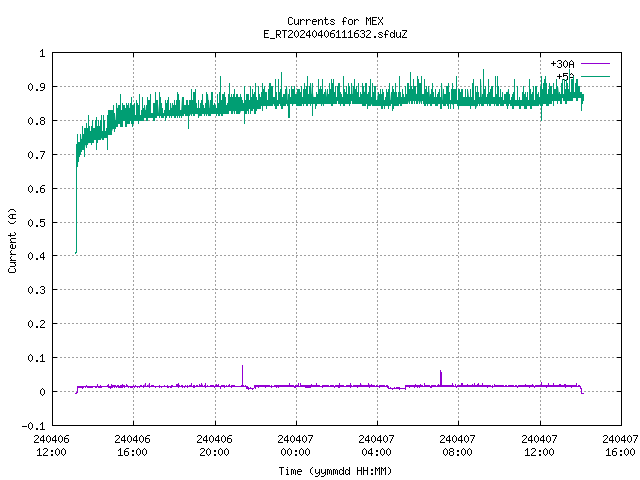Click the green +5A legend line sample
Screen dimensions: 640x480
(x=595, y=76)
